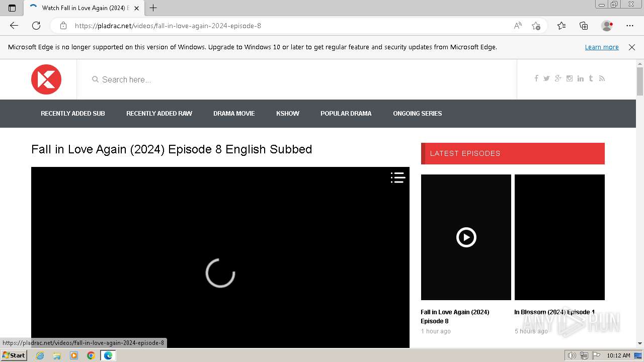Click the red site logo
The height and width of the screenshot is (362, 644).
[x=46, y=79]
